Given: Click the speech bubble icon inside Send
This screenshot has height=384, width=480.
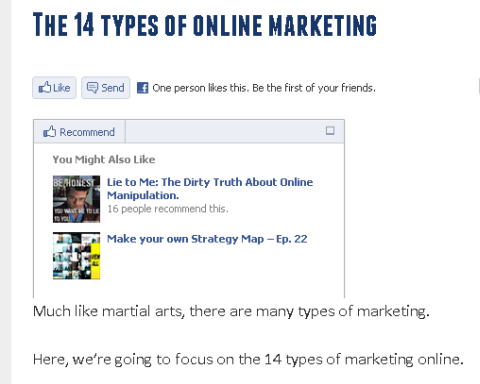Looking at the screenshot, I should click(92, 88).
